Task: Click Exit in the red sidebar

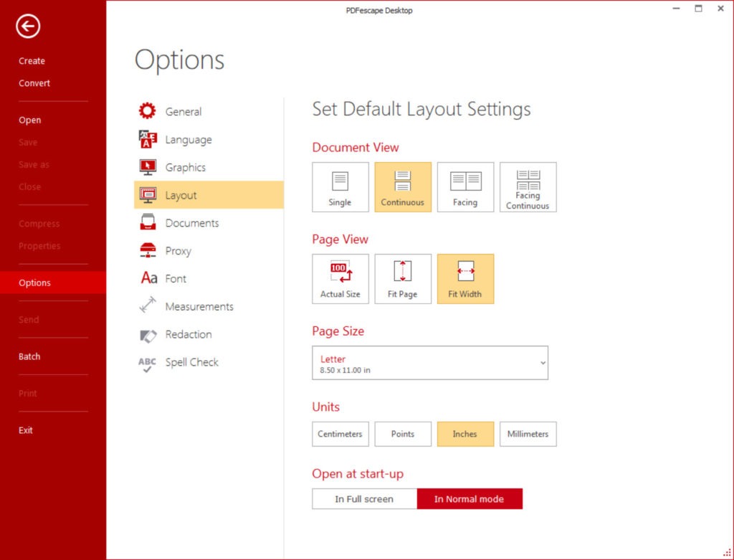Action: 26,430
